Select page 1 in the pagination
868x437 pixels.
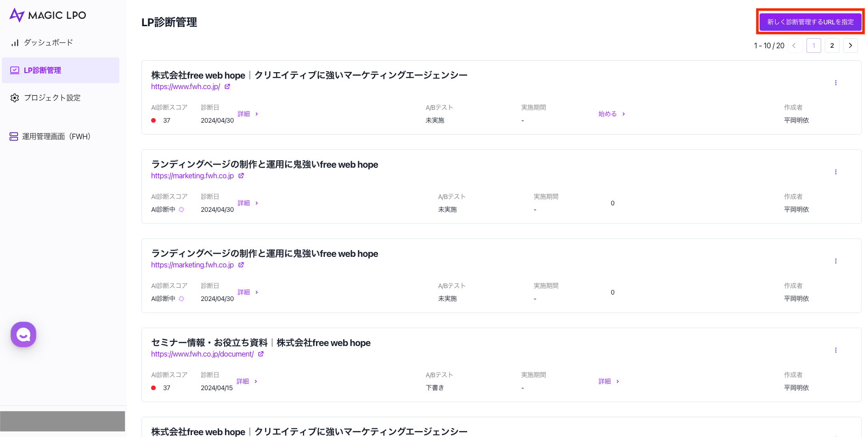814,45
